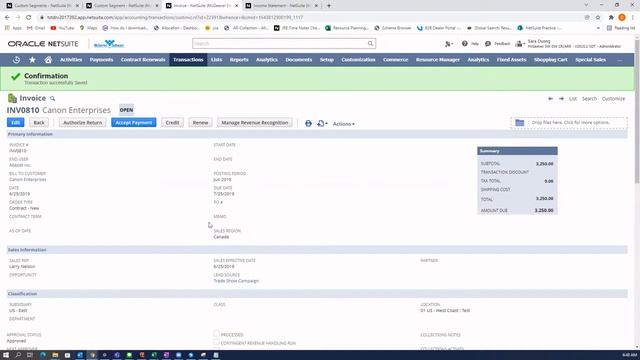Image resolution: width=640 pixels, height=360 pixels.
Task: Click the Edit button
Action: [16, 122]
